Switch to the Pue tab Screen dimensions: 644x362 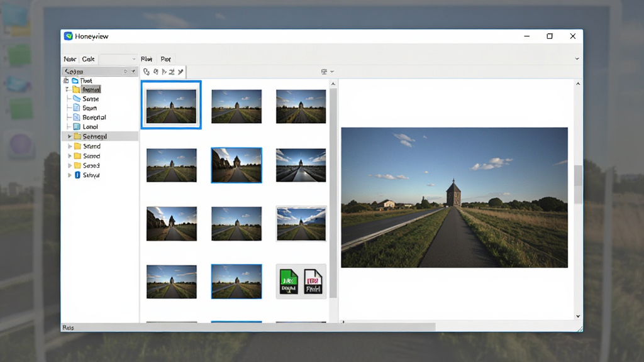[165, 59]
